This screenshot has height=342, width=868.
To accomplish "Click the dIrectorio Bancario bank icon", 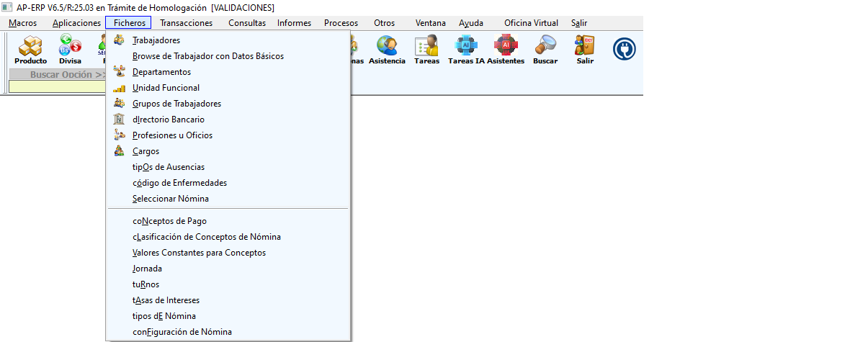I will [x=120, y=119].
